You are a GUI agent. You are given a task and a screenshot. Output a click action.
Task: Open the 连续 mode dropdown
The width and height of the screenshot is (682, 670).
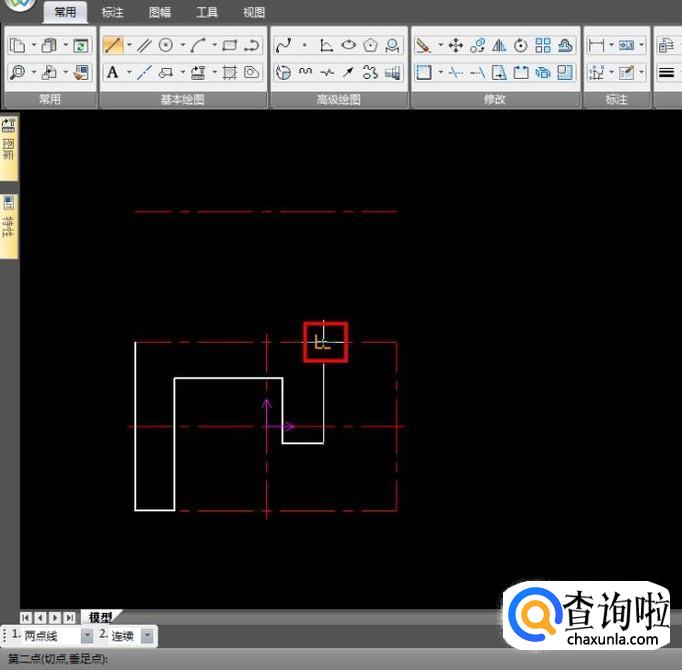148,636
